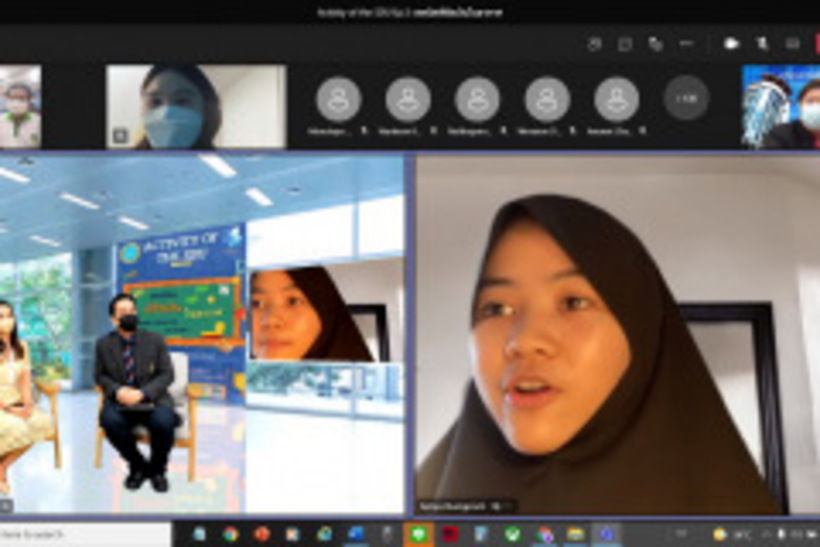Viewport: 820px width, 547px height.
Task: Click the share content tray icon
Action: point(792,44)
